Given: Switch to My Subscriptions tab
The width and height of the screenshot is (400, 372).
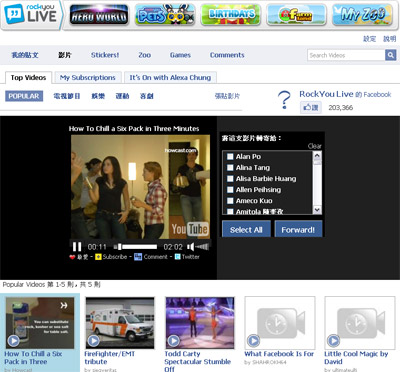Looking at the screenshot, I should click(88, 78).
